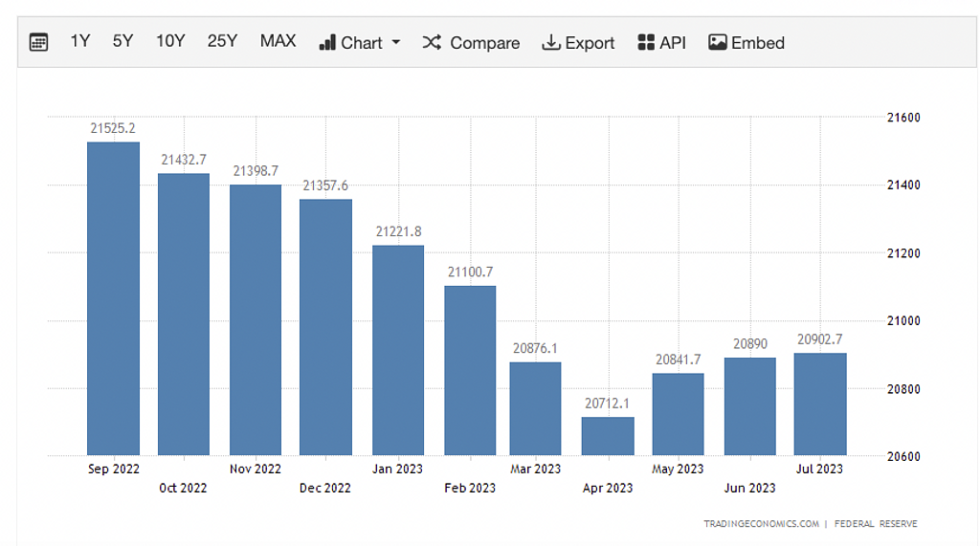Open the TRADINGECONOMICS.COM source link
Screen dimensions: 980x546
point(761,523)
